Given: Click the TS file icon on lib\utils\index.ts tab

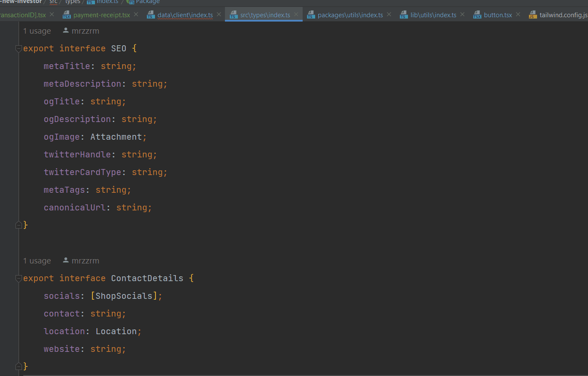Looking at the screenshot, I should pos(403,15).
